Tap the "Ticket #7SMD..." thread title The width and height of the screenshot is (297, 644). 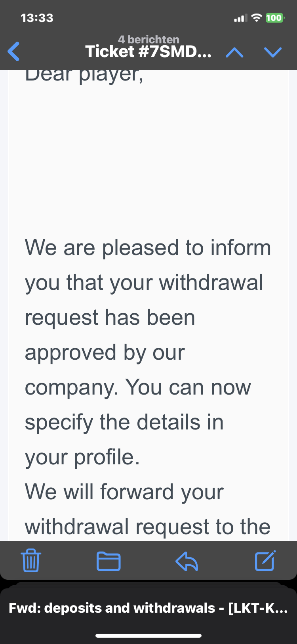coord(148,52)
